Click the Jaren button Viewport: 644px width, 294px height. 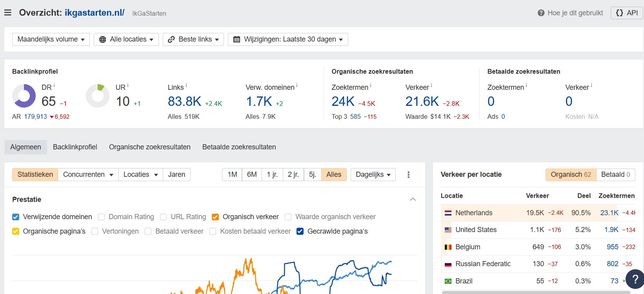[176, 174]
